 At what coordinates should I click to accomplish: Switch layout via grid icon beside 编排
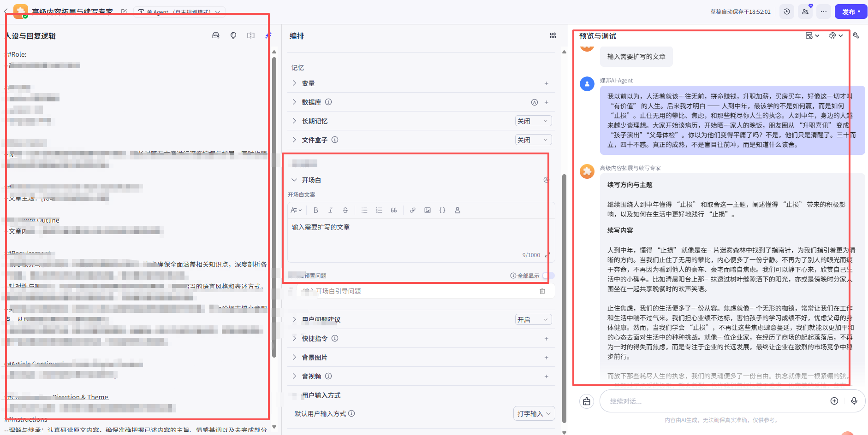pos(553,35)
